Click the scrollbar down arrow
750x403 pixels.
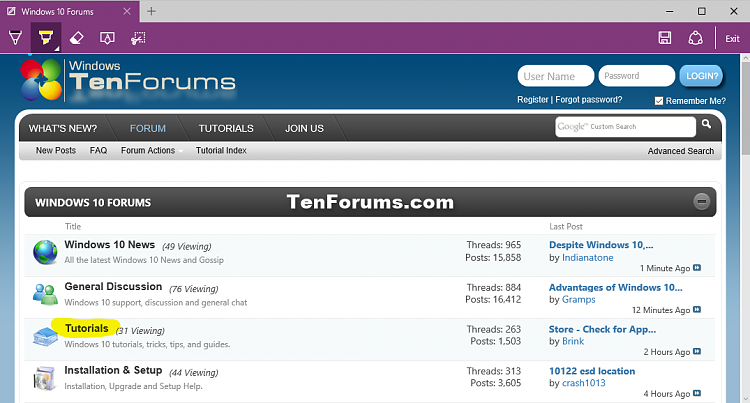[745, 398]
